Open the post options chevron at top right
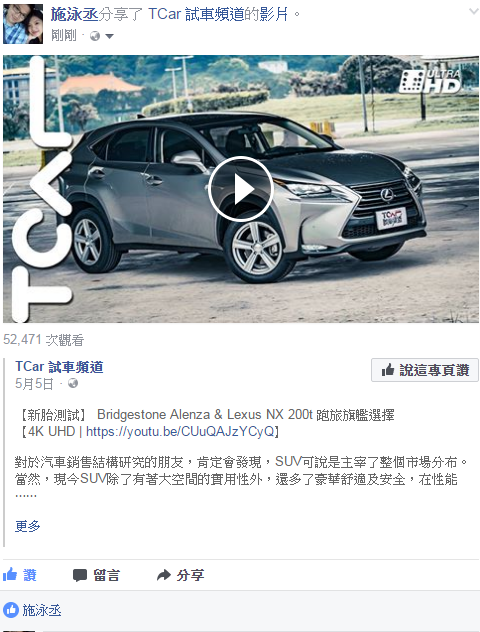 pos(474,11)
